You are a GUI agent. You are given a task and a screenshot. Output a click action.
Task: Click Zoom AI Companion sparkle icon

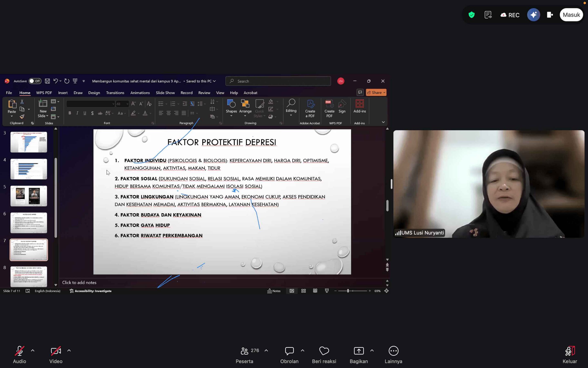tap(533, 15)
